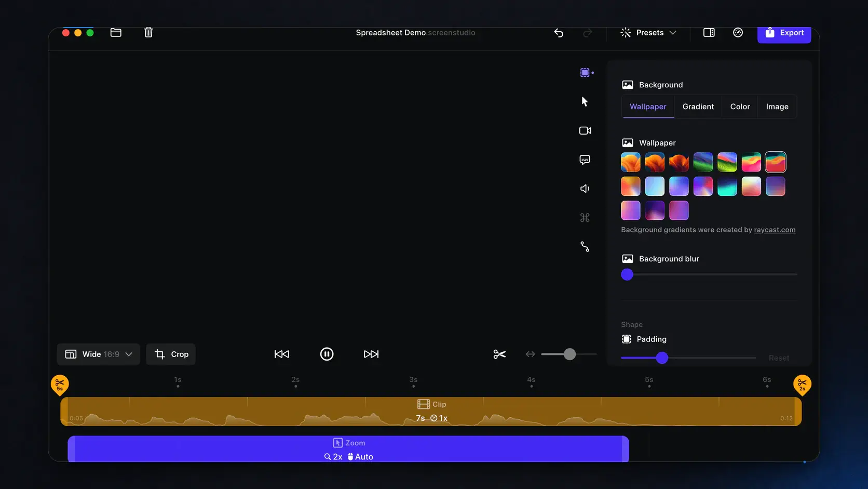Open the Wide 16:9 aspect ratio dropdown
This screenshot has width=868, height=489.
98,354
